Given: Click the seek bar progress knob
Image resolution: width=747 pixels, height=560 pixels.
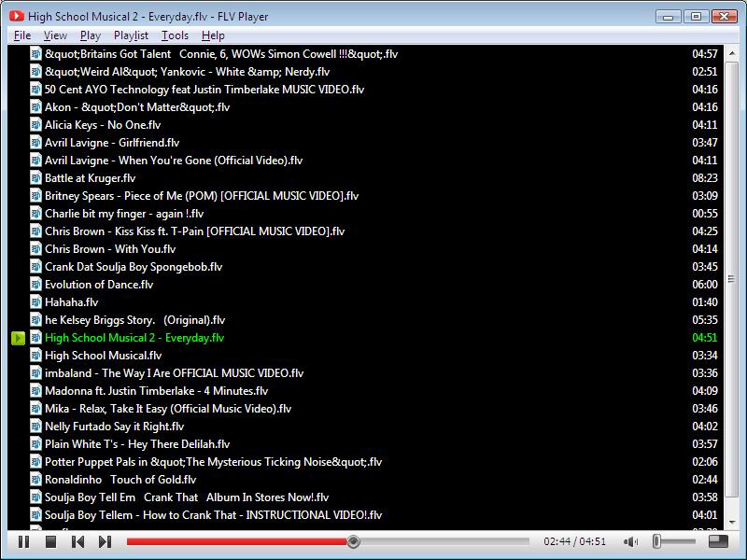Looking at the screenshot, I should pos(353,541).
